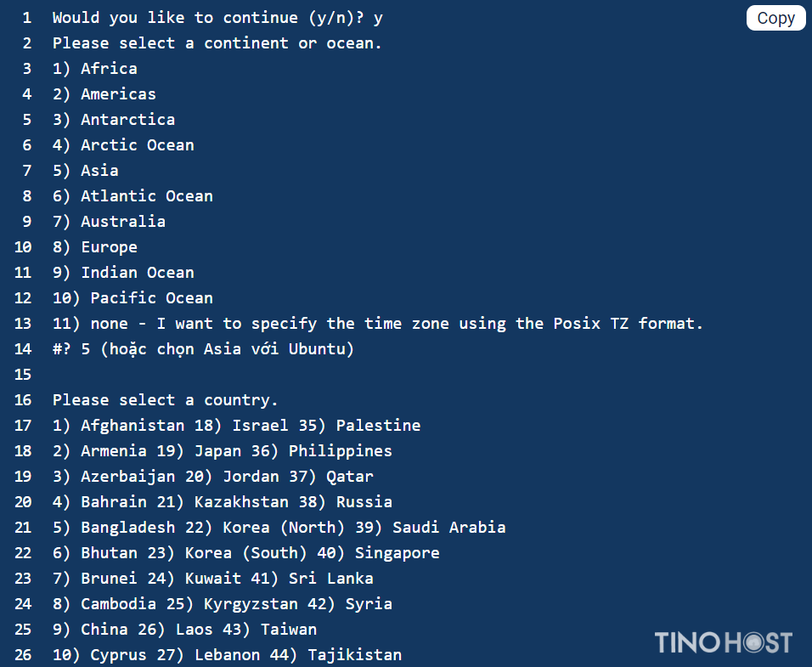Click the '4) Arctic Ocean' entry

pyautogui.click(x=123, y=145)
